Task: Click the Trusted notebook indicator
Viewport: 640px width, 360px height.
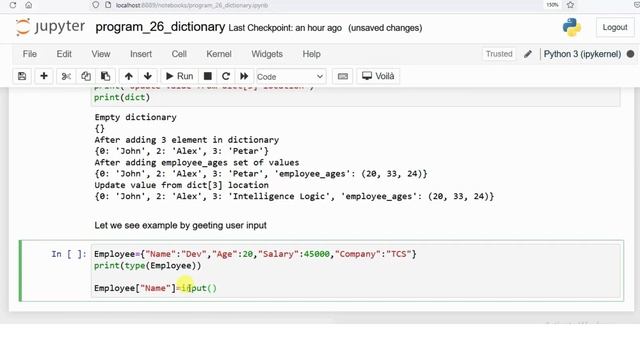Action: pos(499,54)
